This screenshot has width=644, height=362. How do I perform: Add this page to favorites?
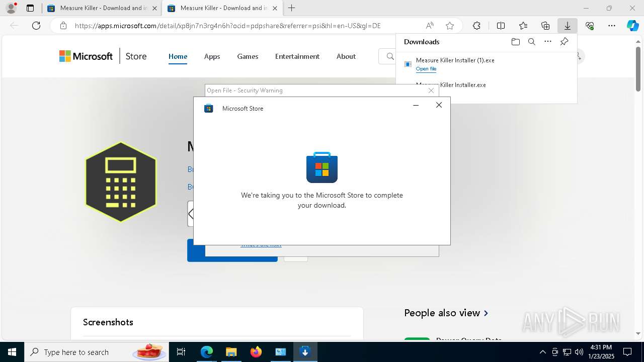point(450,26)
